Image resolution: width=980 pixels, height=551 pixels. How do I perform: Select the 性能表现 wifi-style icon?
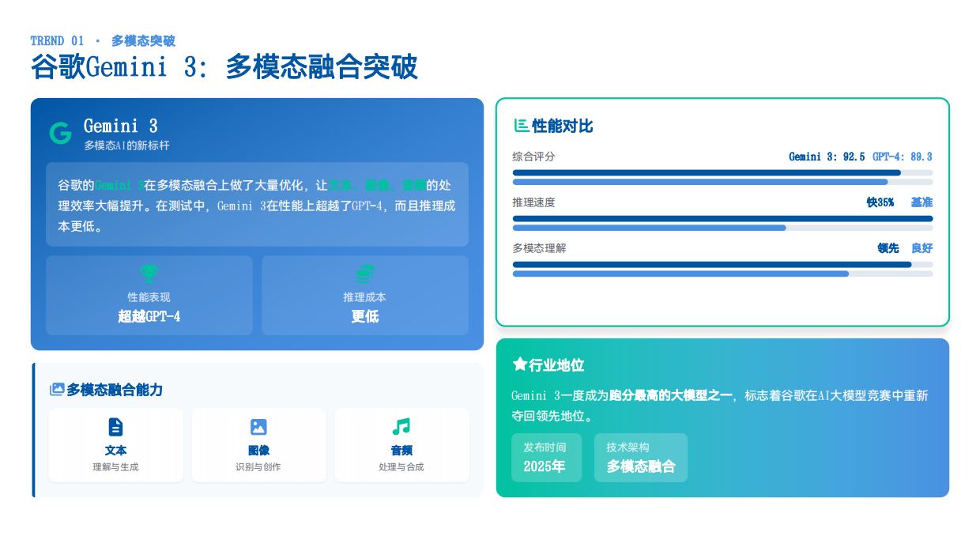coord(149,274)
